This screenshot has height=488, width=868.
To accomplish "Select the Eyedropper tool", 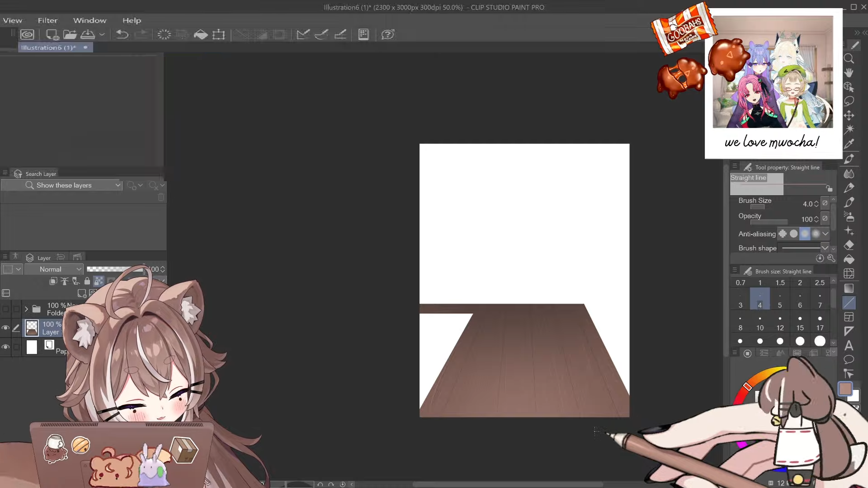I will tap(849, 144).
